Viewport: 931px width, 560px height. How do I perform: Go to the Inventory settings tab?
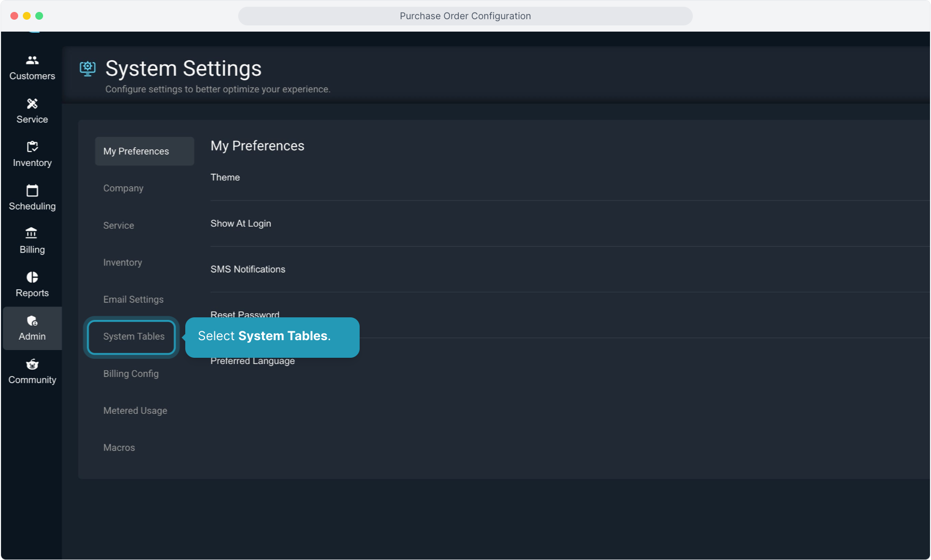(x=122, y=262)
